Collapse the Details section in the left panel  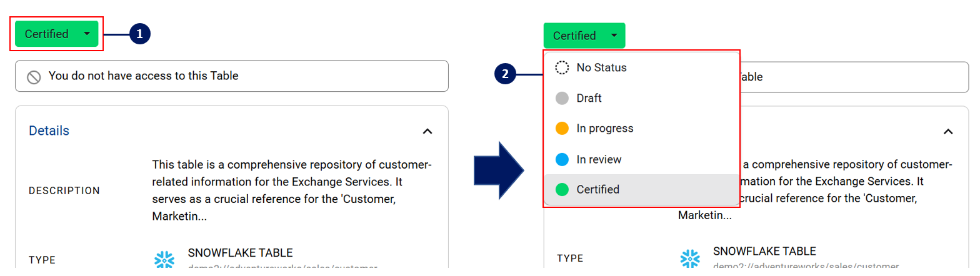click(427, 131)
